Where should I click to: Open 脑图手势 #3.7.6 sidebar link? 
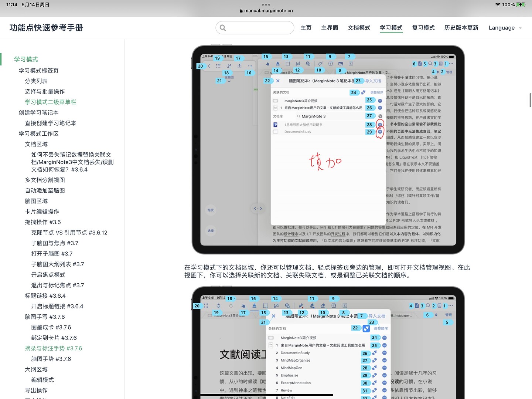click(51, 359)
